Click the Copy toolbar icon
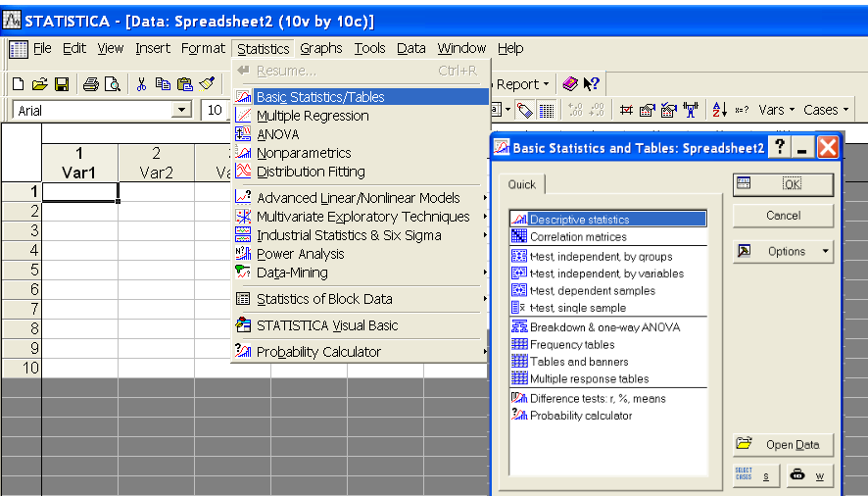Viewport: 868px width, 496px height. click(x=163, y=84)
